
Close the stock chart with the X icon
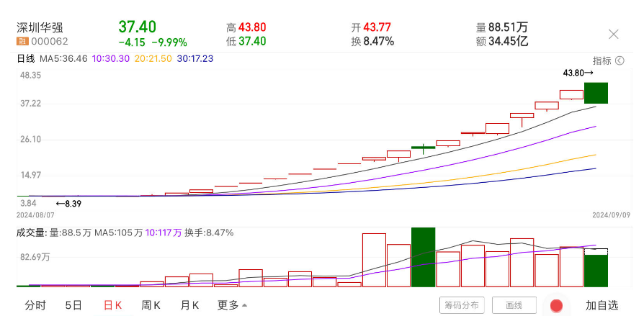pyautogui.click(x=613, y=35)
